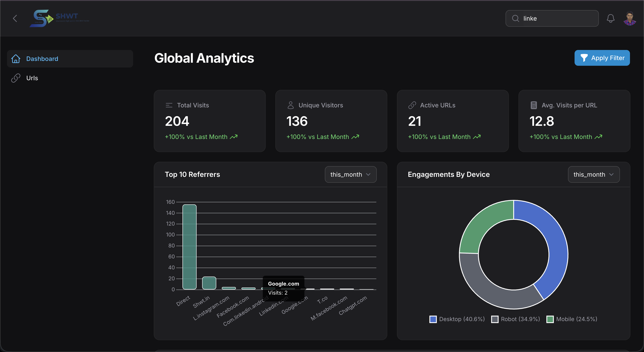Viewport: 644px width, 352px height.
Task: Open Engagements By Device period dropdown
Action: coord(593,174)
